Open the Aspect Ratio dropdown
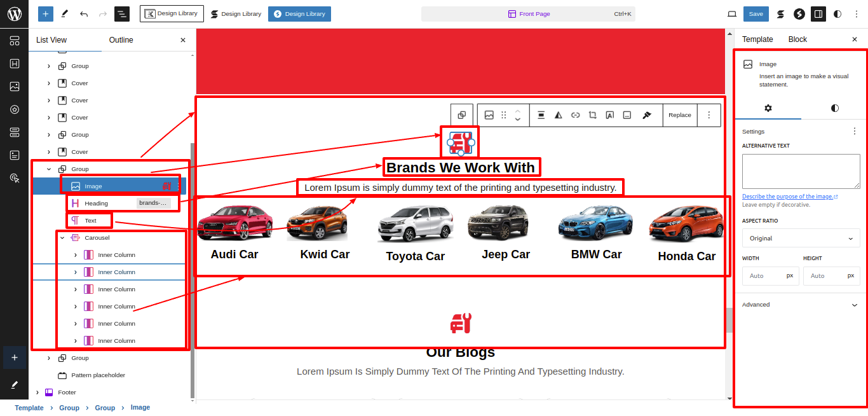Screen dimensions: 868x416 coord(801,239)
